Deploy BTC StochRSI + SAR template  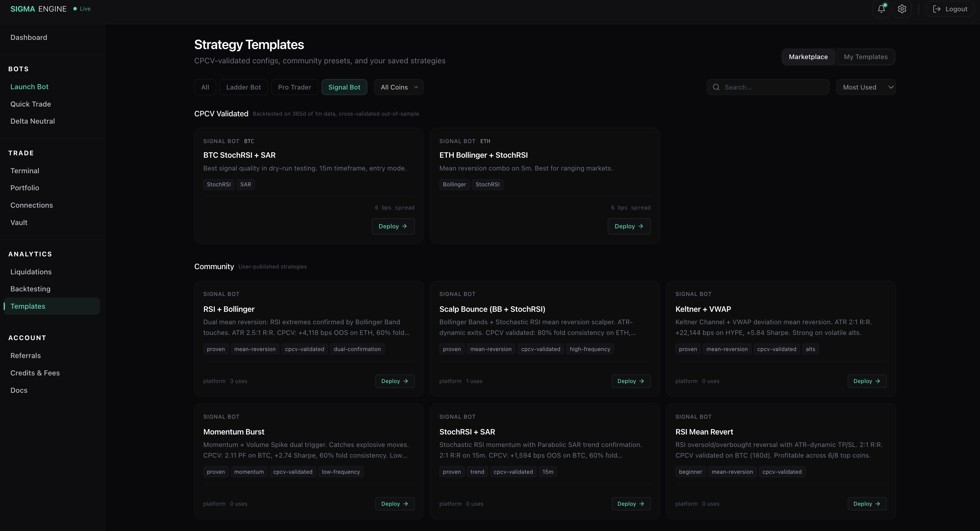[x=393, y=226]
